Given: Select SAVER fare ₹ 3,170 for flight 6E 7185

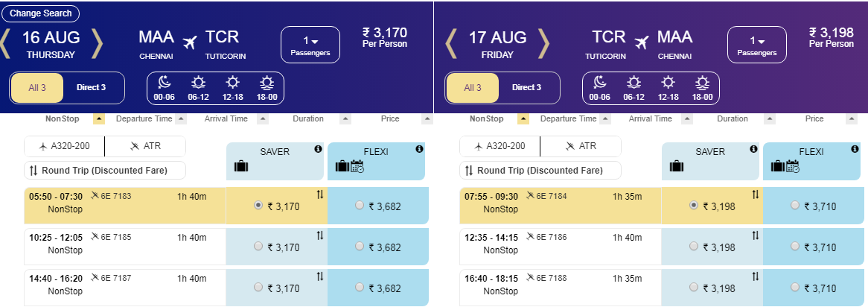Looking at the screenshot, I should (x=258, y=246).
